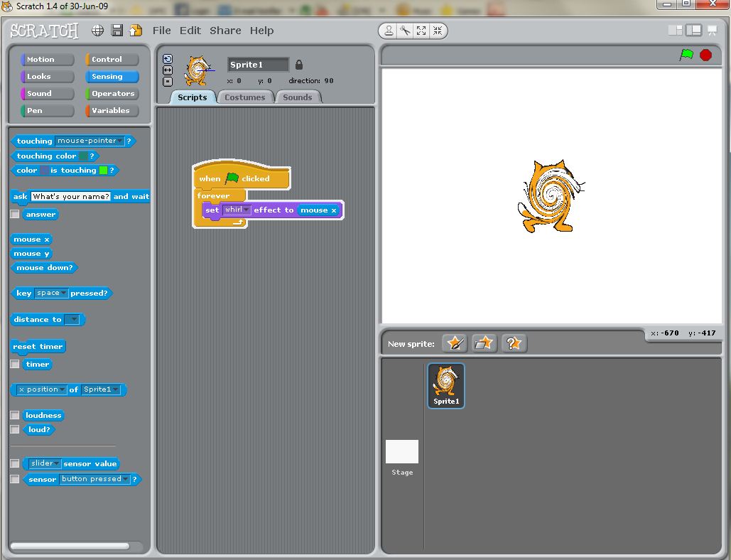Paint a new sprite
Screen dimensions: 731x560
455,344
